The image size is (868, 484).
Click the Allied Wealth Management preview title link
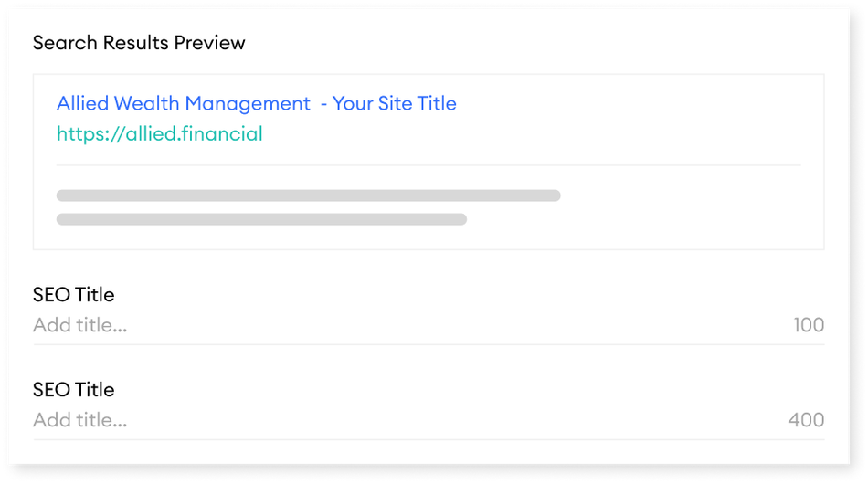[257, 104]
